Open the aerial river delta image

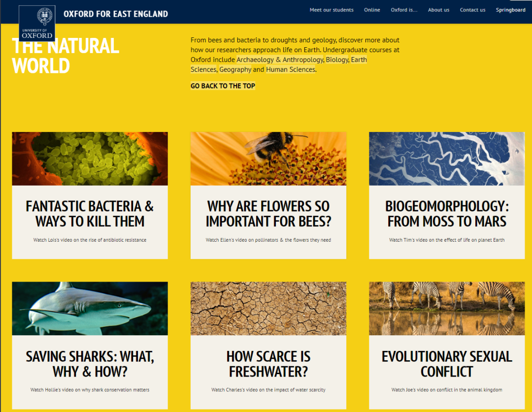[446, 158]
